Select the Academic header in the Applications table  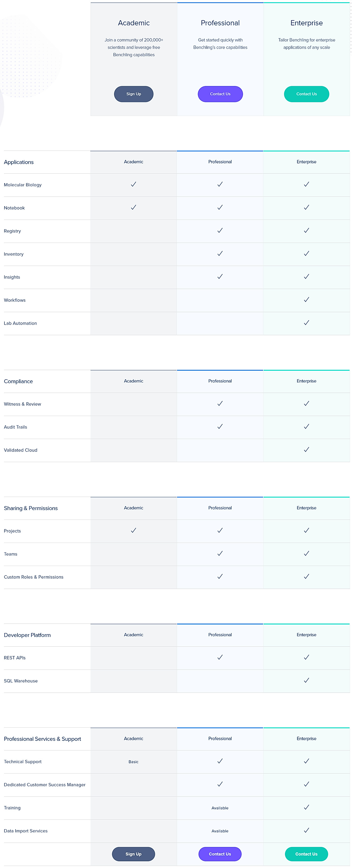tap(133, 162)
